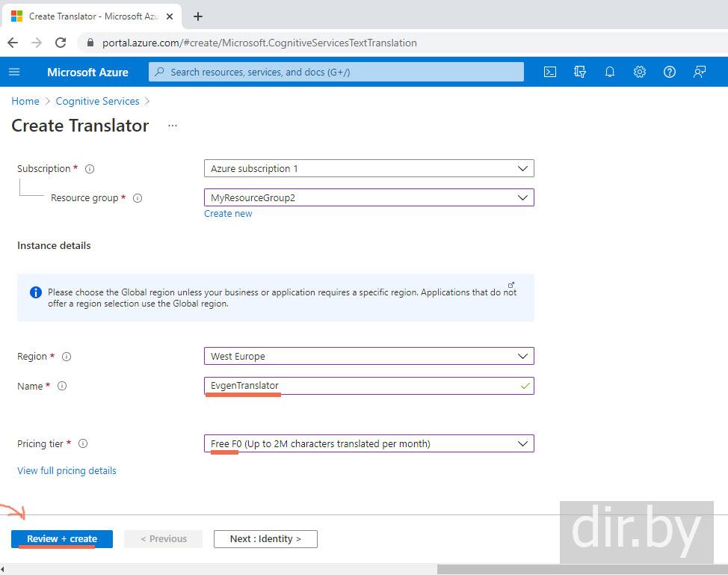Click the Subscription field label
728x575 pixels.
pos(43,168)
